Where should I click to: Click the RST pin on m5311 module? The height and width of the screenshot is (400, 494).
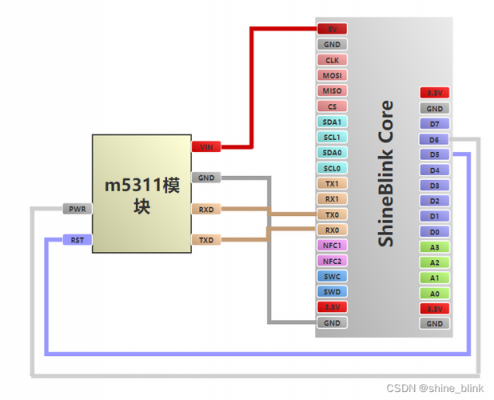pyautogui.click(x=77, y=240)
